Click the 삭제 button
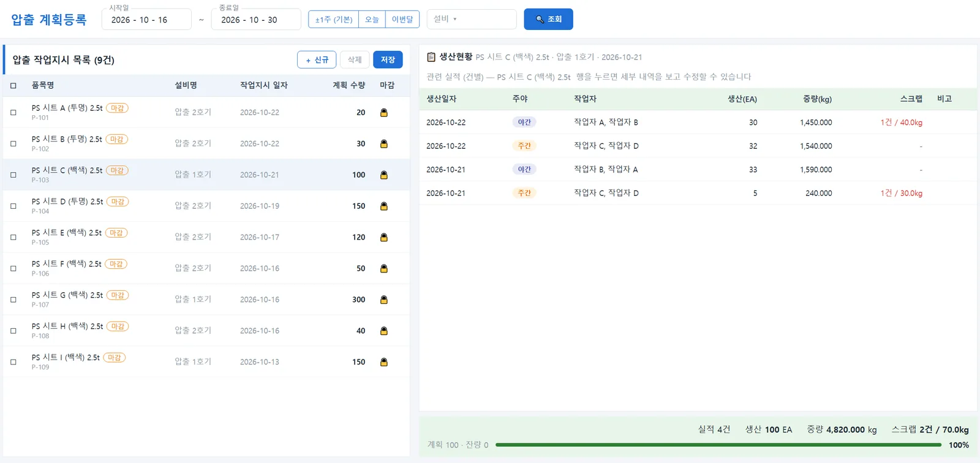980x463 pixels. point(355,59)
